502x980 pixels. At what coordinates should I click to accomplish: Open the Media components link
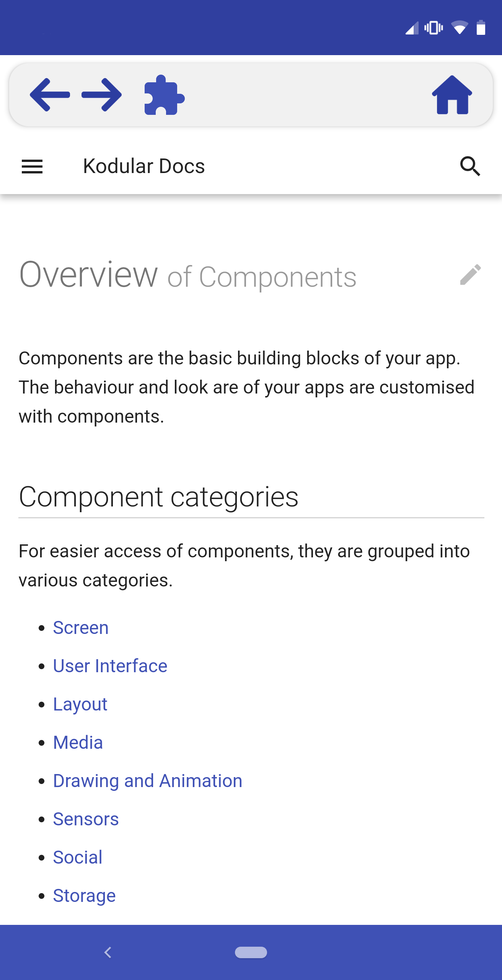[x=78, y=743]
